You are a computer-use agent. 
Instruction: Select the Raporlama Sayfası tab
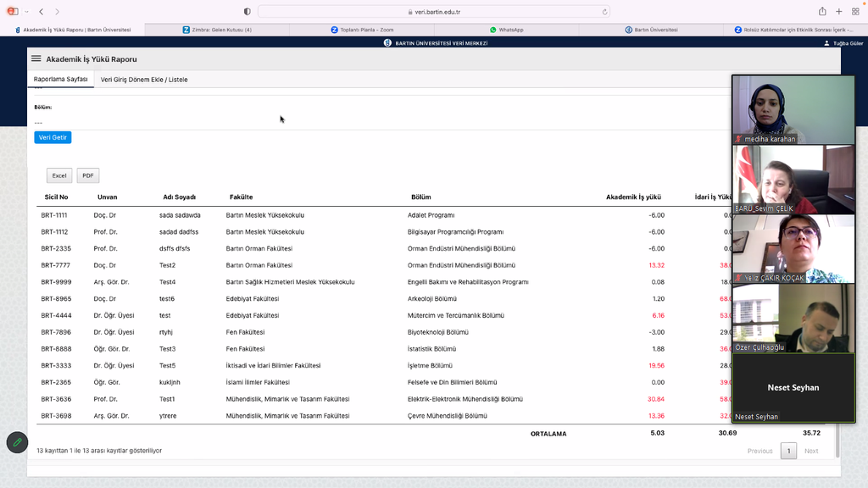pyautogui.click(x=60, y=80)
